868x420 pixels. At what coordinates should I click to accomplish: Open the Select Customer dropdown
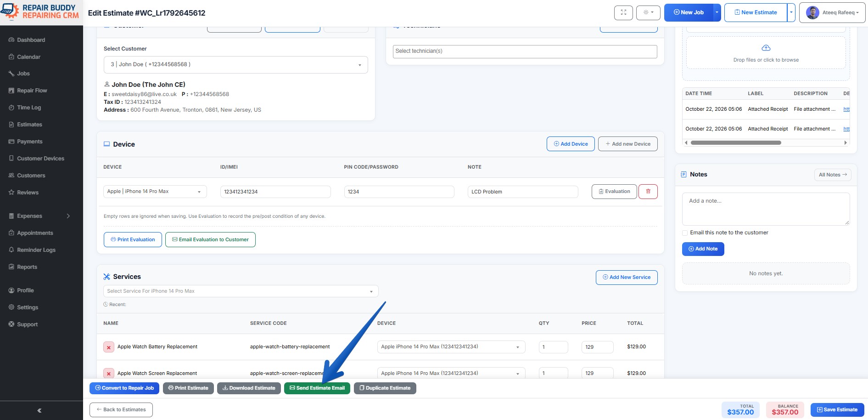(x=235, y=65)
